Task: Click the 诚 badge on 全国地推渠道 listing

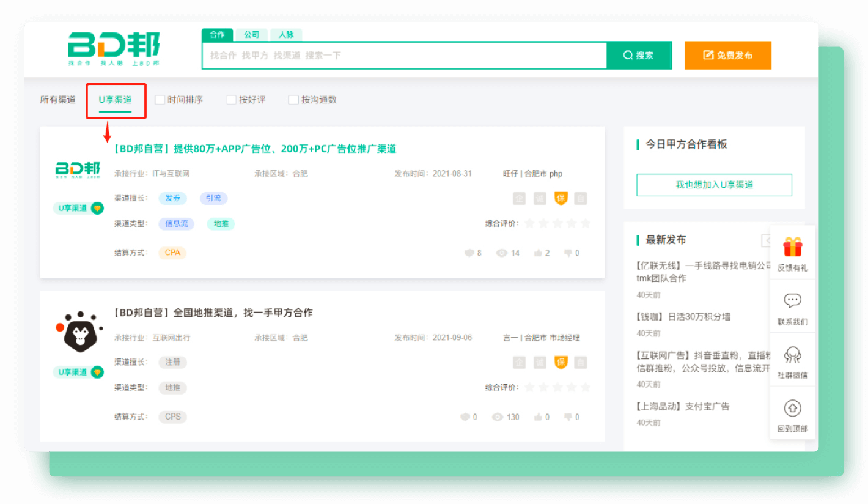Action: pos(540,362)
